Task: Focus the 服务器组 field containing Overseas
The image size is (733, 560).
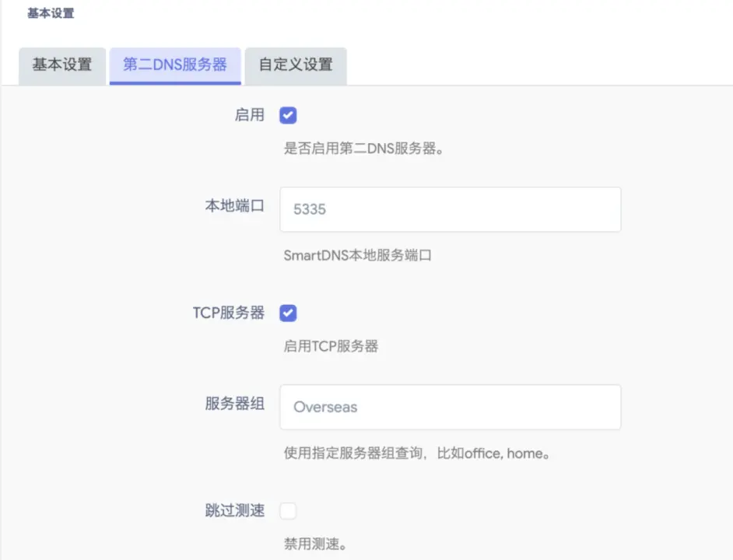Action: (450, 407)
